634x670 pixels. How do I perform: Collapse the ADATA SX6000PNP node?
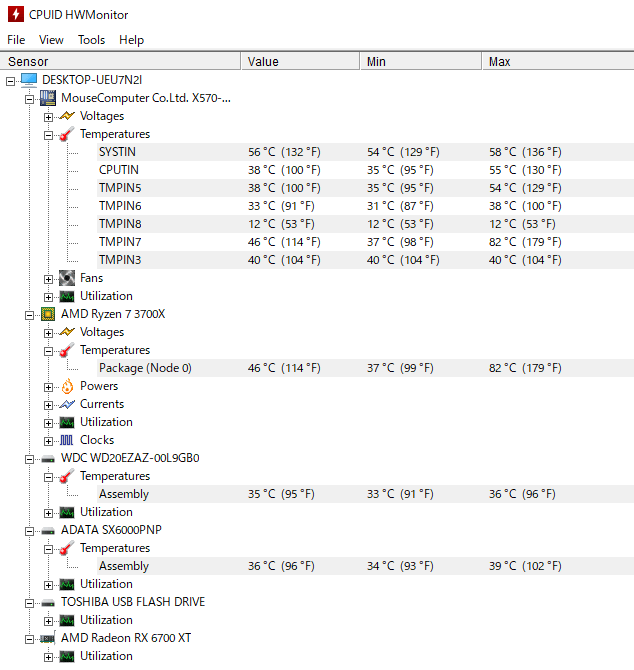click(x=29, y=531)
